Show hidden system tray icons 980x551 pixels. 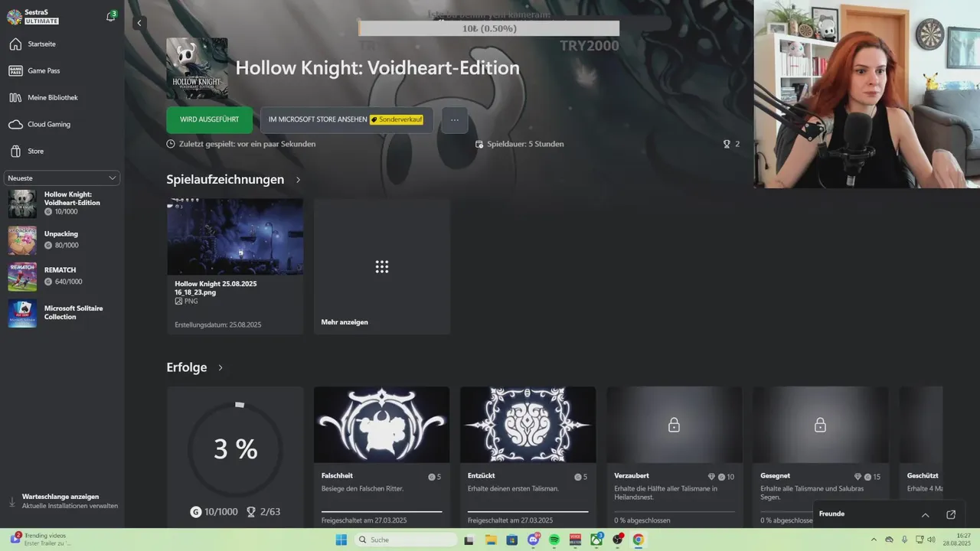pos(874,540)
